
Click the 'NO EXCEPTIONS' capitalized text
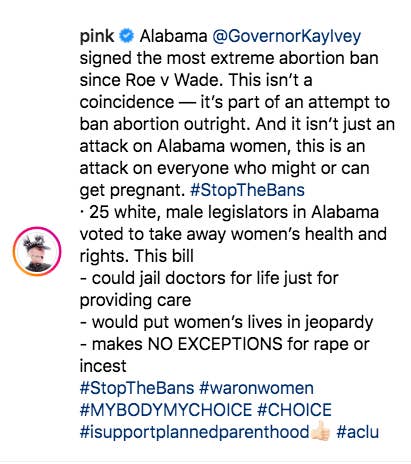215,344
